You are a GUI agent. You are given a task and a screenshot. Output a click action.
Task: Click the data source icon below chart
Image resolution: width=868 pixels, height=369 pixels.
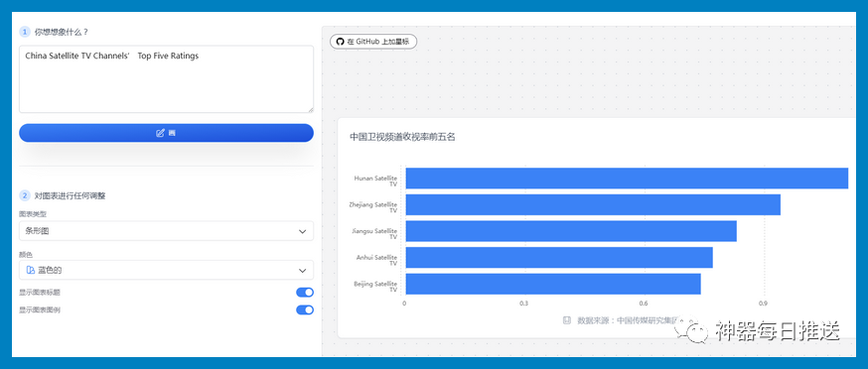(567, 319)
